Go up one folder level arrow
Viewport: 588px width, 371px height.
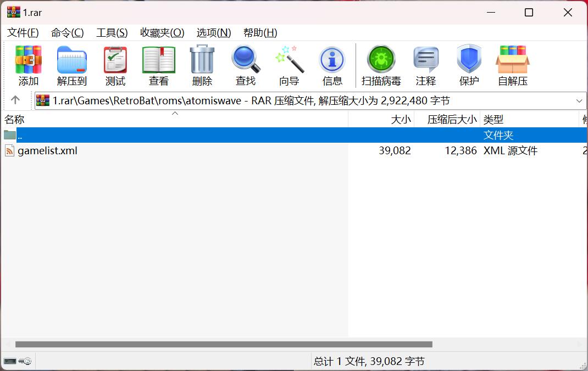[x=15, y=100]
